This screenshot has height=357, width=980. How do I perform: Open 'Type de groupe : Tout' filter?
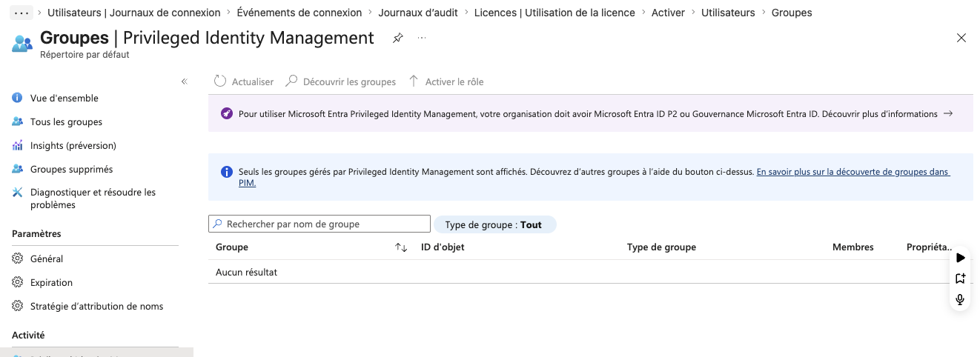coord(495,224)
